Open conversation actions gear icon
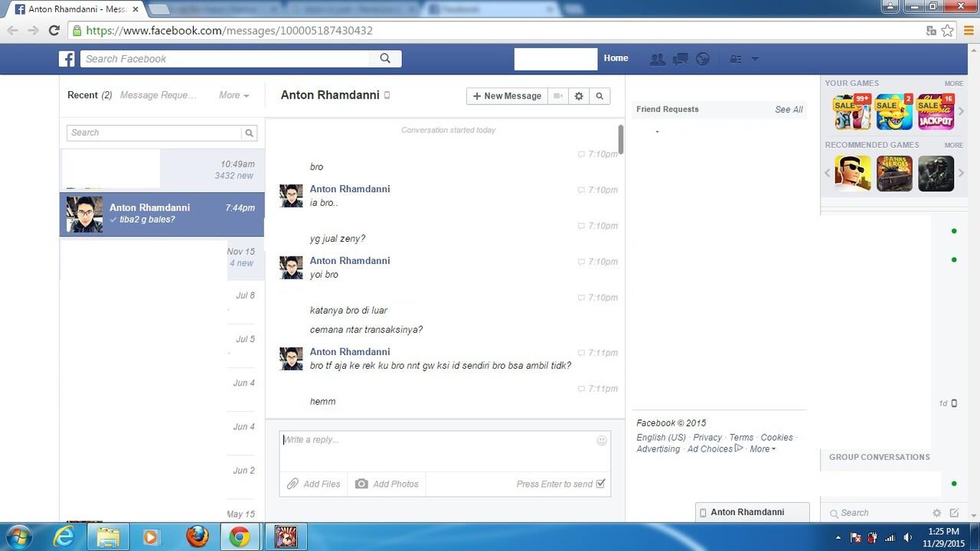The image size is (980, 551). (x=579, y=96)
